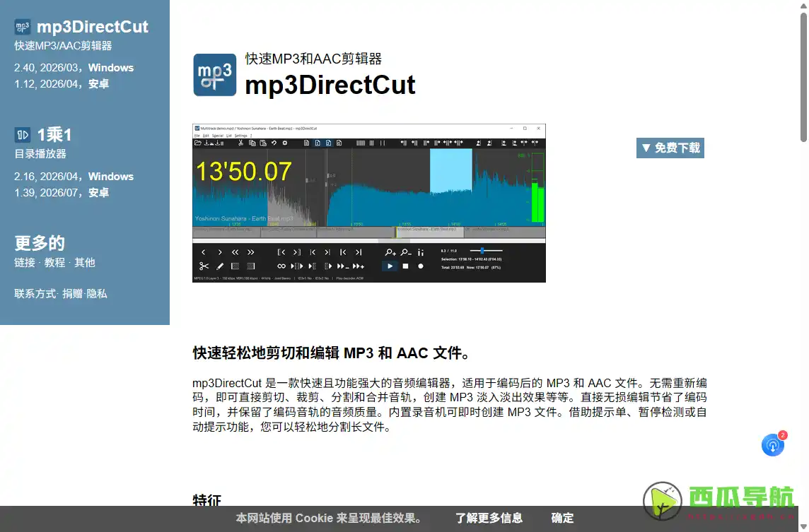This screenshot has height=532, width=809.
Task: Click the small mp3 logo icon in sidebar
Action: 22,26
